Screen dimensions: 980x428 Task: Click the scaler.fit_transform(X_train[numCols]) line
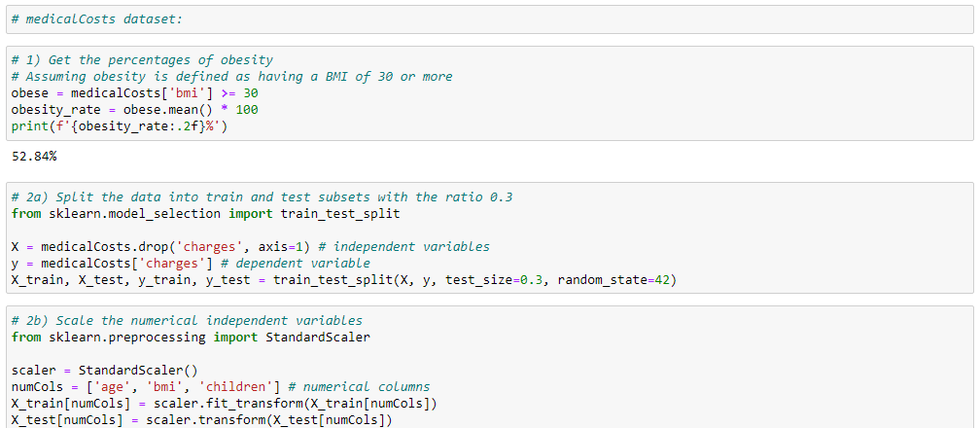click(x=224, y=403)
